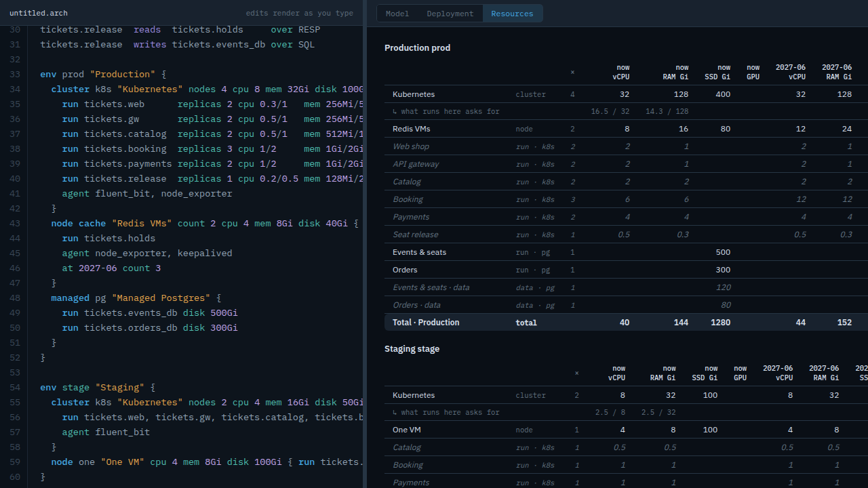Viewport: 868px width, 488px height.
Task: Click the '14.3 / 128' RAM usage value
Action: click(x=667, y=111)
